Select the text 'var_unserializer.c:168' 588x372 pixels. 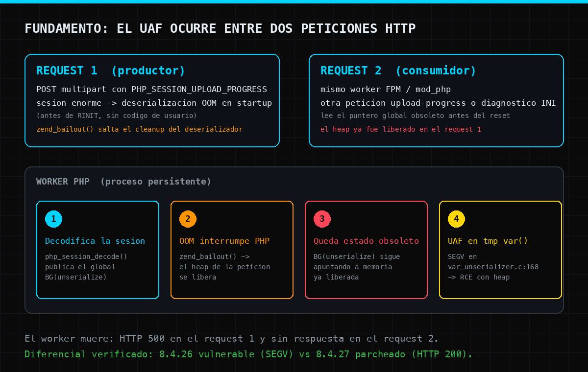493,267
